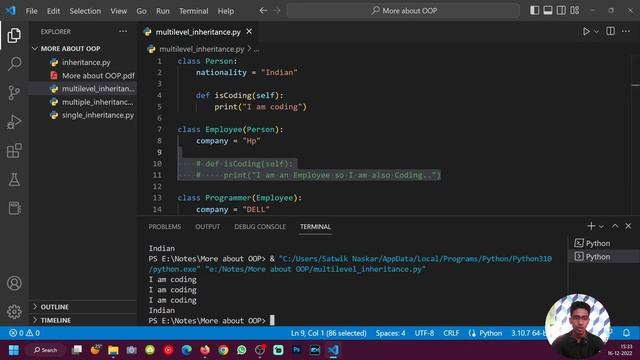Open the Extensions view
Screen dimensions: 640x360
(14, 151)
